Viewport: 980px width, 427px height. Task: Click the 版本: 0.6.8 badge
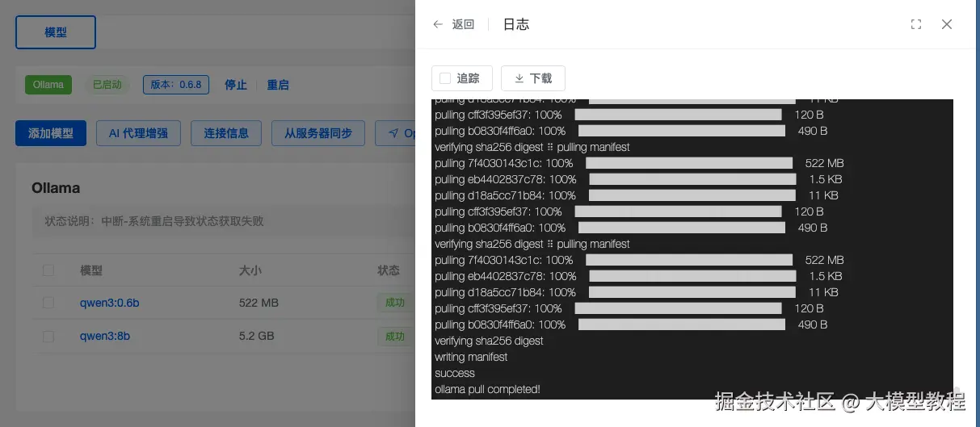pyautogui.click(x=176, y=85)
